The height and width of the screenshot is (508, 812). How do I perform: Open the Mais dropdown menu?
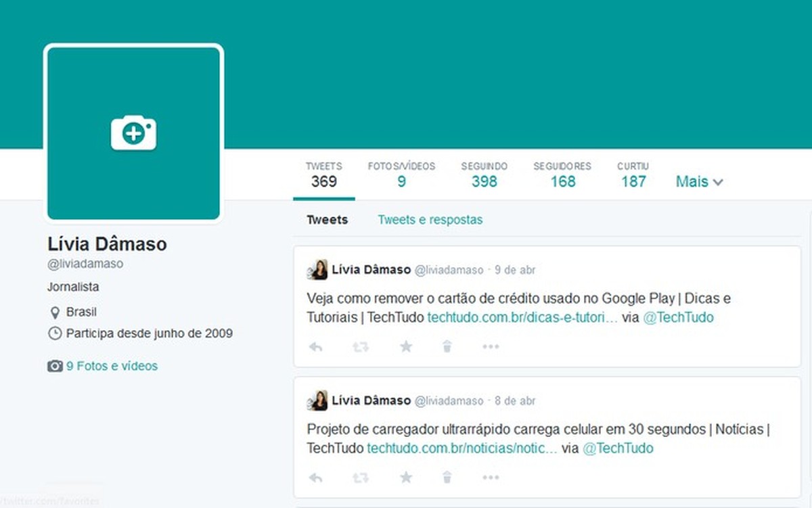pos(698,181)
